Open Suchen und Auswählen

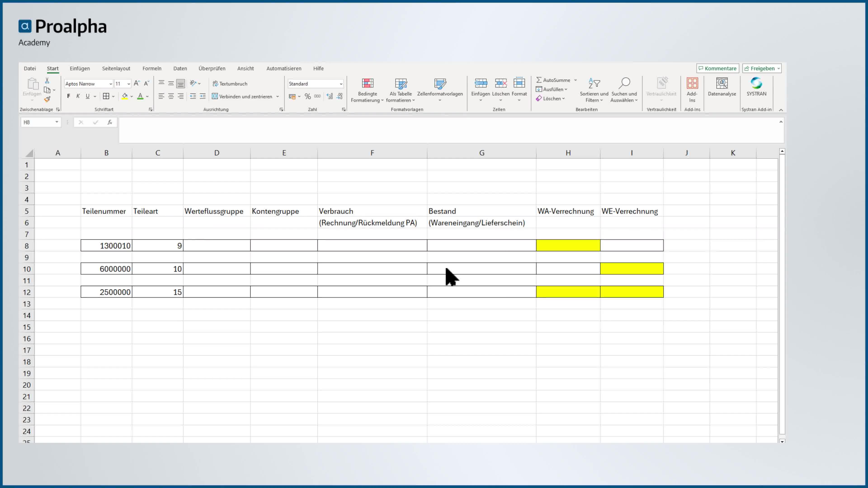click(x=624, y=90)
